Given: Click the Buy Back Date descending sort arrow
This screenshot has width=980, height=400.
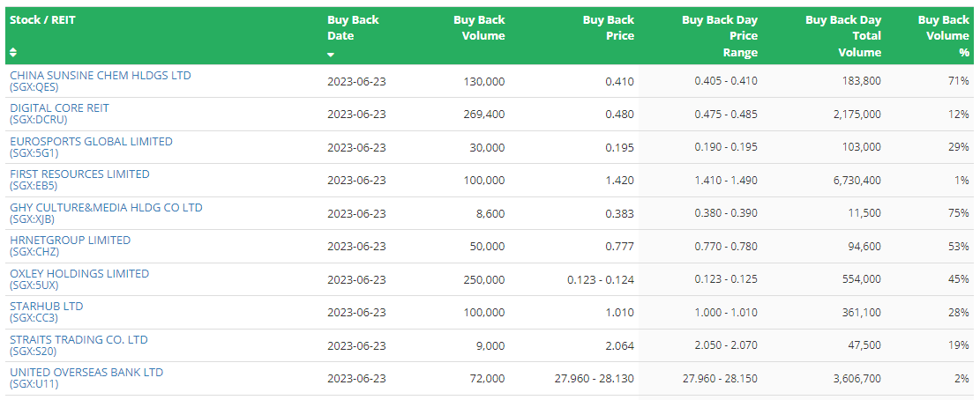Looking at the screenshot, I should tap(331, 55).
